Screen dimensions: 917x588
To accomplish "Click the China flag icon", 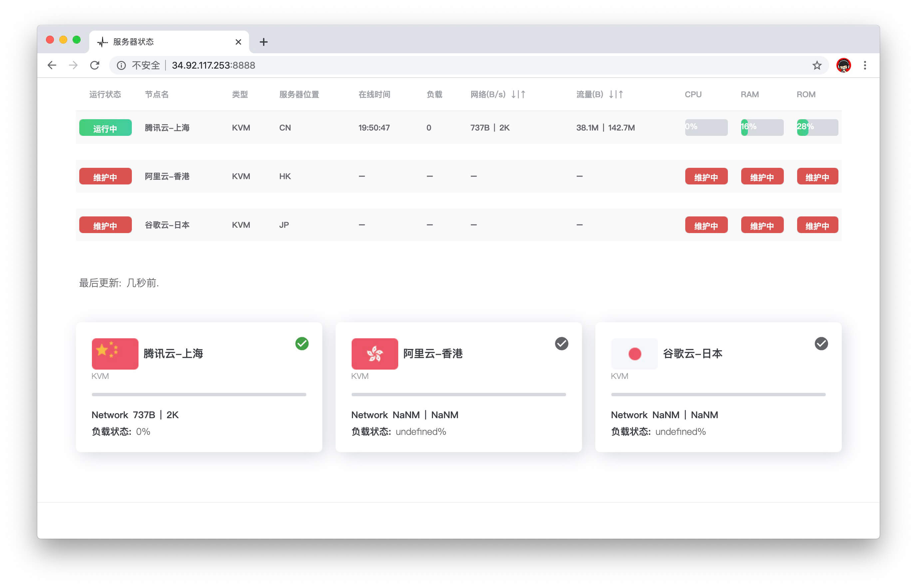I will pos(115,354).
